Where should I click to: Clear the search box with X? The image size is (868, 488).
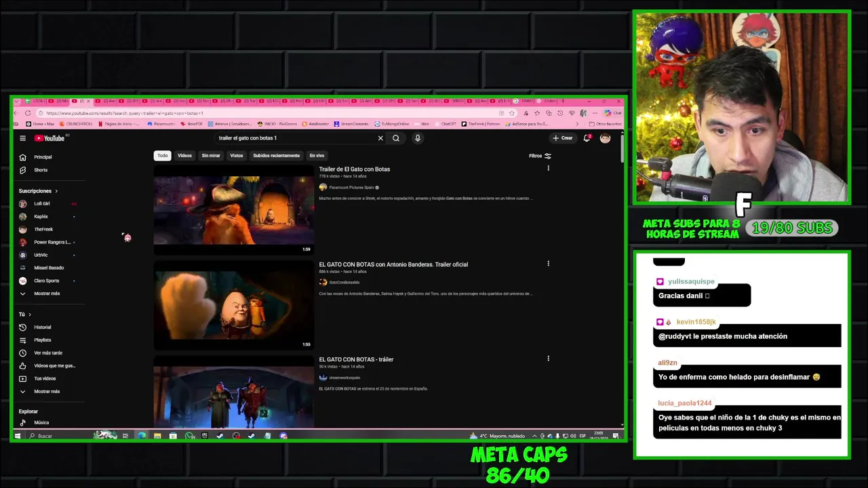click(380, 138)
